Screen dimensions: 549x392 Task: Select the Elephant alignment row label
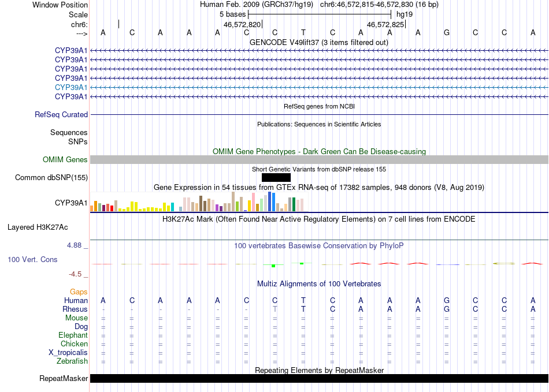tap(73, 335)
